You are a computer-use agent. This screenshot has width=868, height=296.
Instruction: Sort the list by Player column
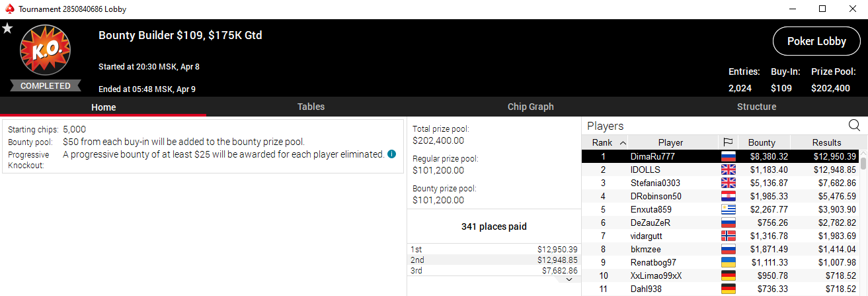click(670, 142)
